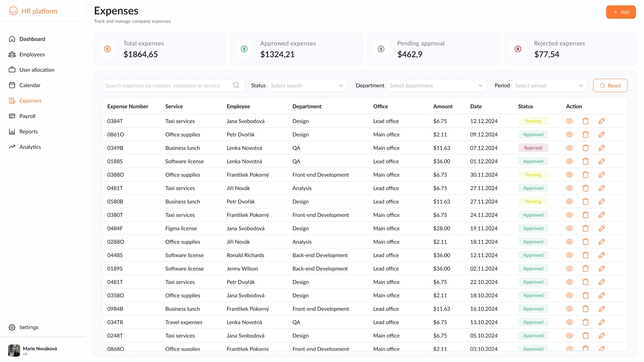Click the Add expense button
This screenshot has width=644, height=362.
click(621, 12)
